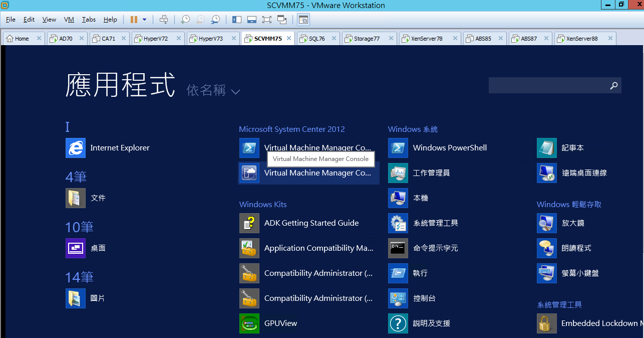Launch 放大鏡 magnifier icon
This screenshot has width=644, height=338.
point(547,223)
